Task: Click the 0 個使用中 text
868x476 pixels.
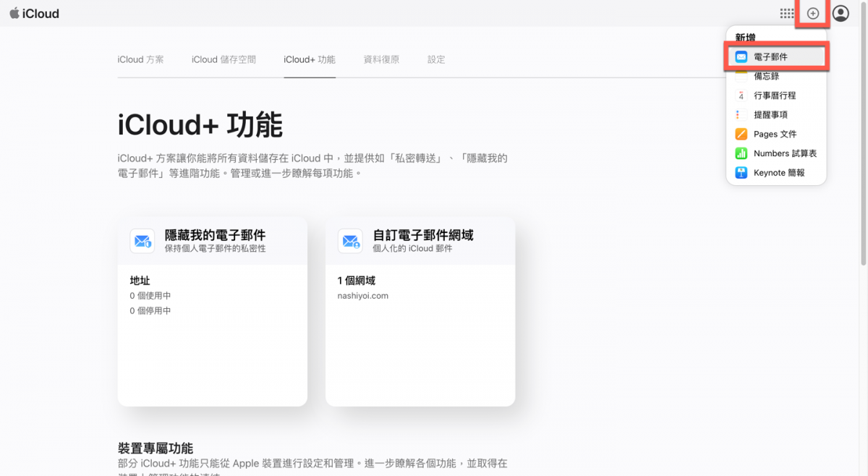Action: pyautogui.click(x=150, y=296)
